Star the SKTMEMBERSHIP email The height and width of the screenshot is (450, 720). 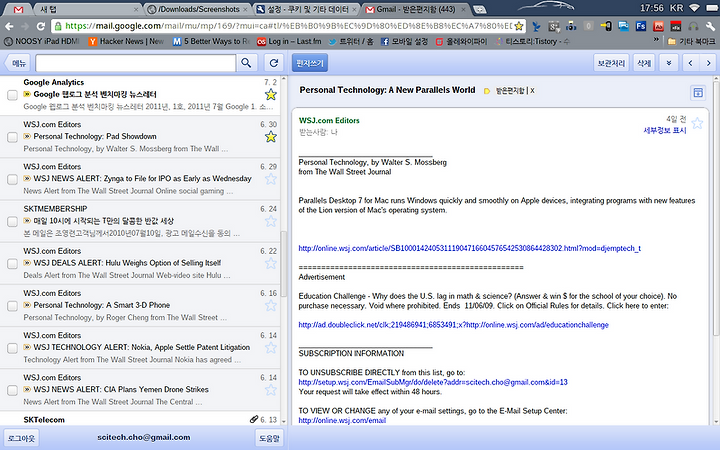point(271,221)
